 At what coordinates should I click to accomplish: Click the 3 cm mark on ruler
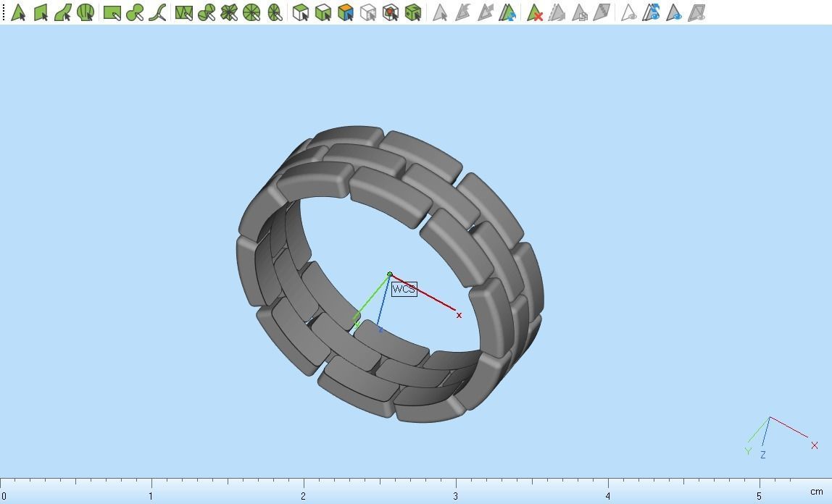pyautogui.click(x=455, y=496)
